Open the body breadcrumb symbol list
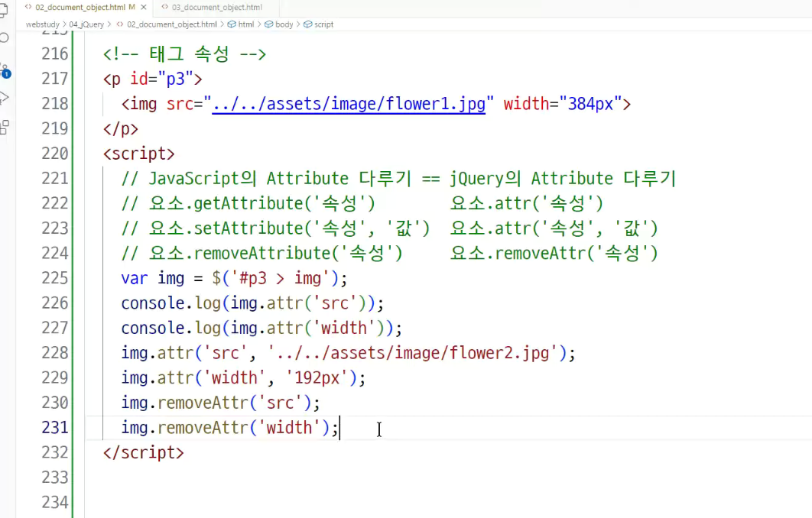Screen dimensions: 812x518 pyautogui.click(x=284, y=24)
